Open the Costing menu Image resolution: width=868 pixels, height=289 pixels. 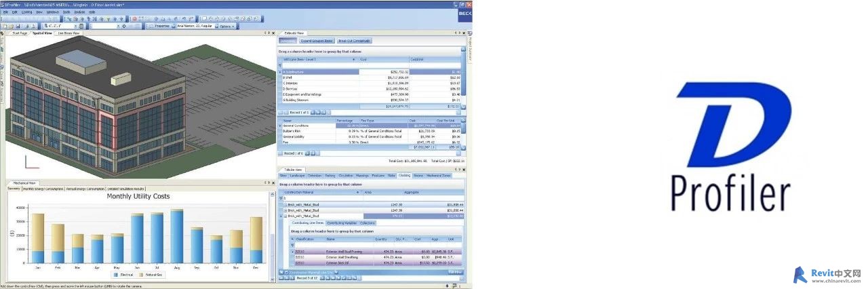click(27, 12)
